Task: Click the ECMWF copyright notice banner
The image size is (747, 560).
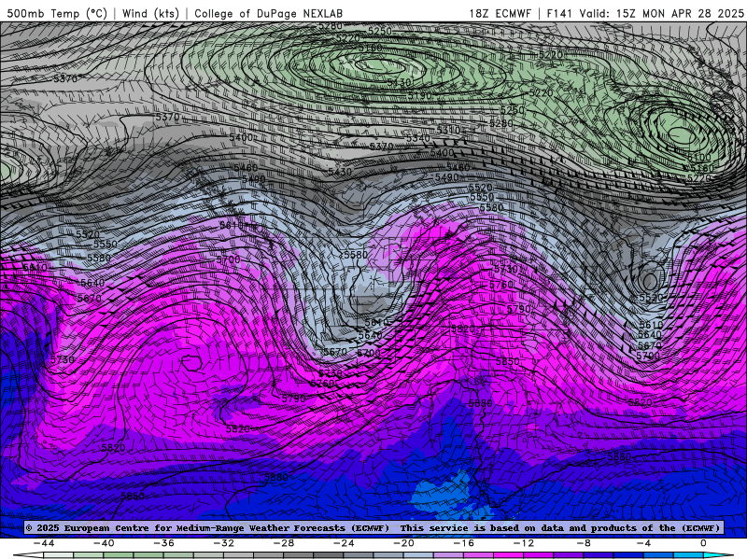Action: click(373, 527)
